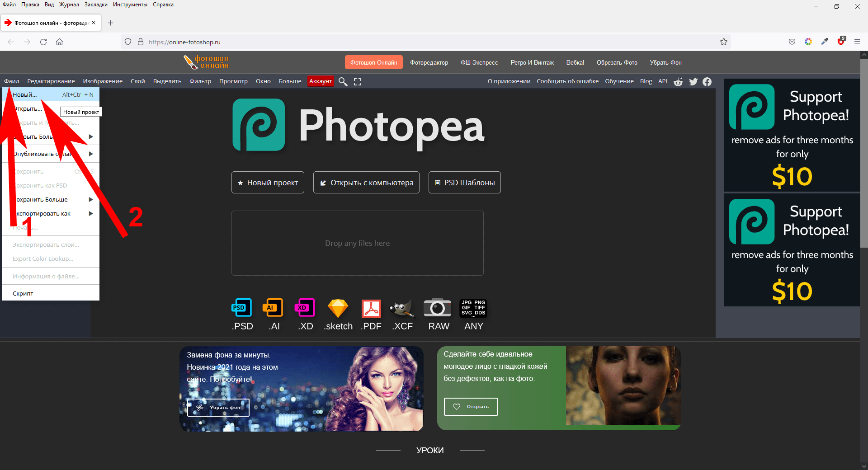Open Photopea Facebook icon
The height and width of the screenshot is (470, 868).
pyautogui.click(x=707, y=81)
